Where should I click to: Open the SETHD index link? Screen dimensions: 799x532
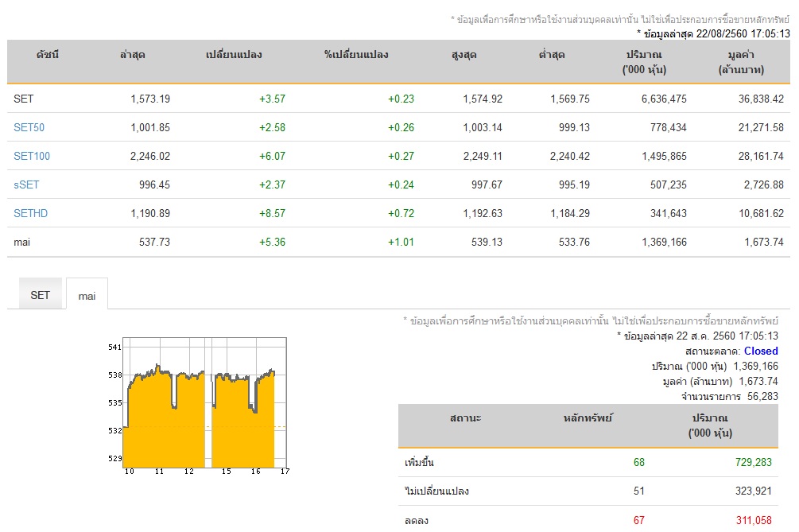tap(30, 213)
